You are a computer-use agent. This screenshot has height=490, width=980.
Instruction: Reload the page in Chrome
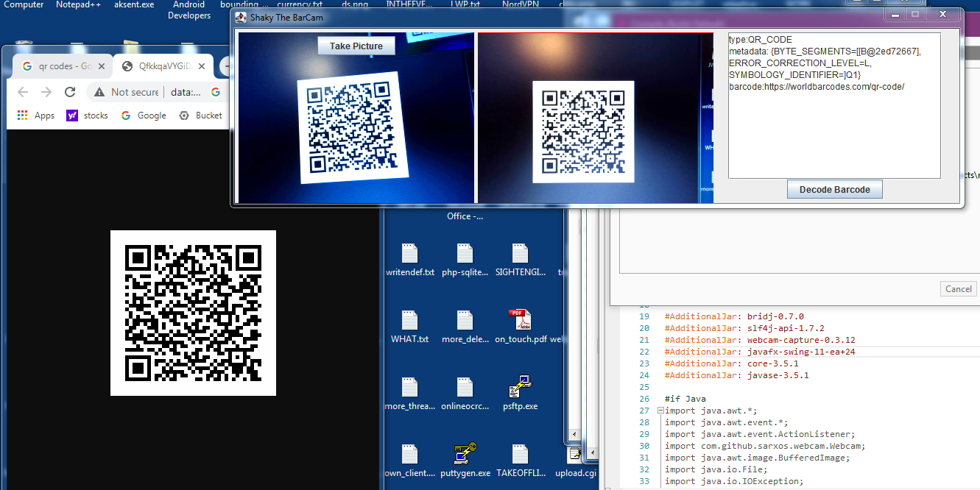click(x=70, y=92)
